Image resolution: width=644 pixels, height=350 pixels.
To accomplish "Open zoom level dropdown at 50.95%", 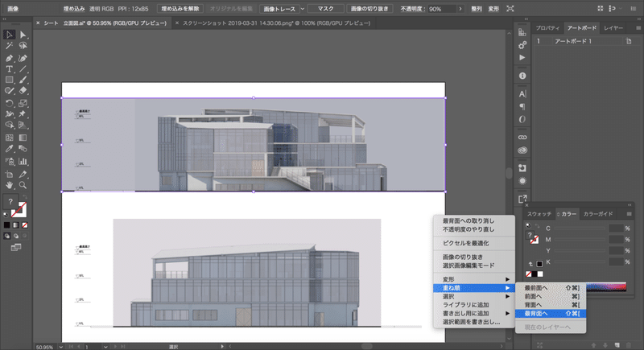I will click(61, 347).
